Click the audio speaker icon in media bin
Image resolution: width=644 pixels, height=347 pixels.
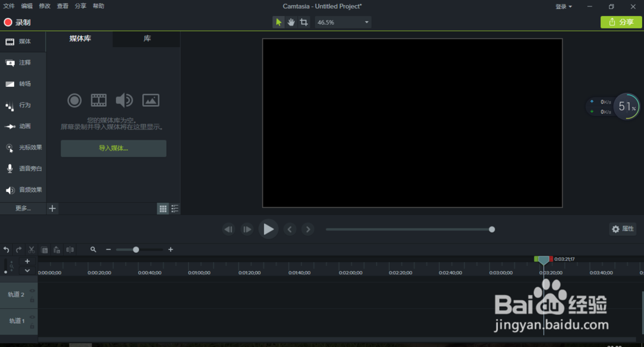(x=124, y=100)
